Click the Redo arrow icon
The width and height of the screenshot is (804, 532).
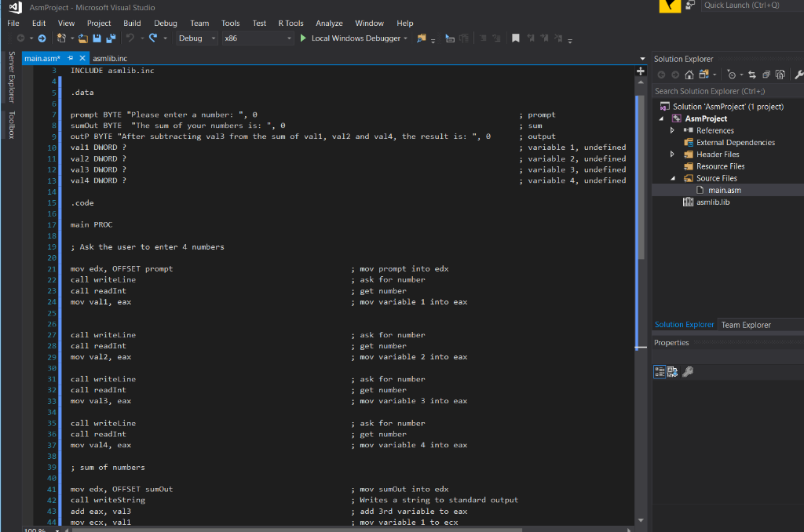pos(153,38)
